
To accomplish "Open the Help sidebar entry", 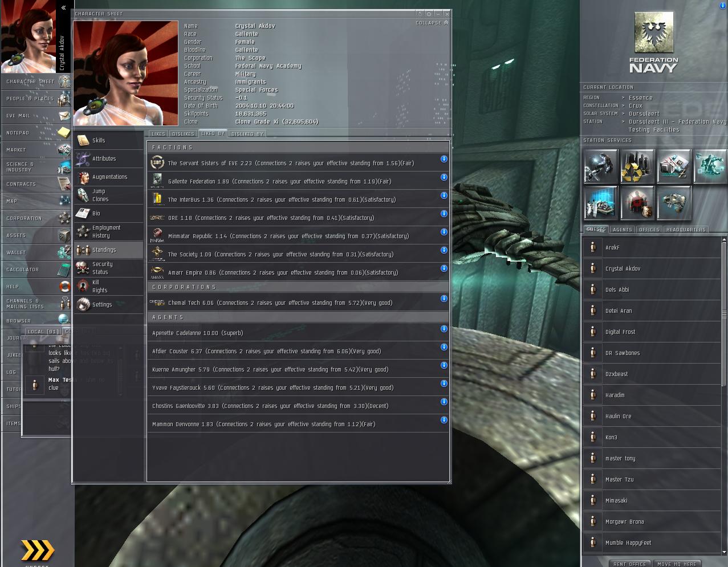I will (36, 287).
